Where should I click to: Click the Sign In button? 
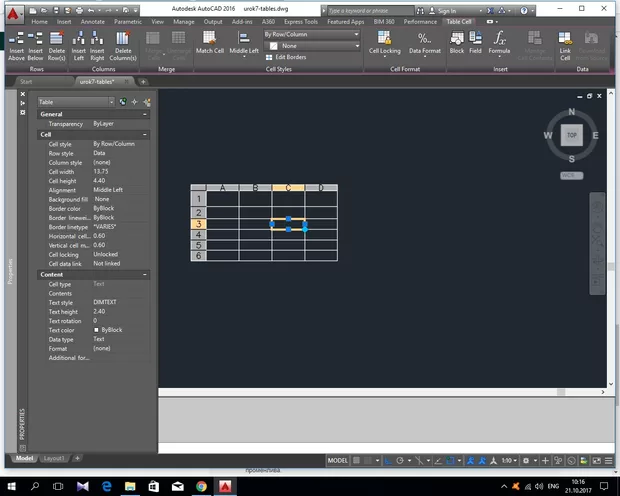(446, 11)
